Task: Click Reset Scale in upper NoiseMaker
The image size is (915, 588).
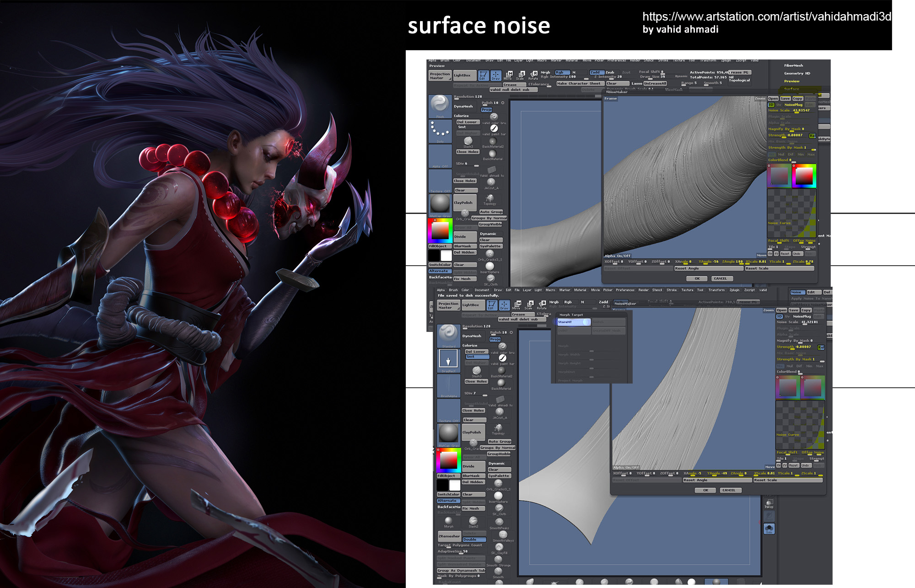Action: 779,268
